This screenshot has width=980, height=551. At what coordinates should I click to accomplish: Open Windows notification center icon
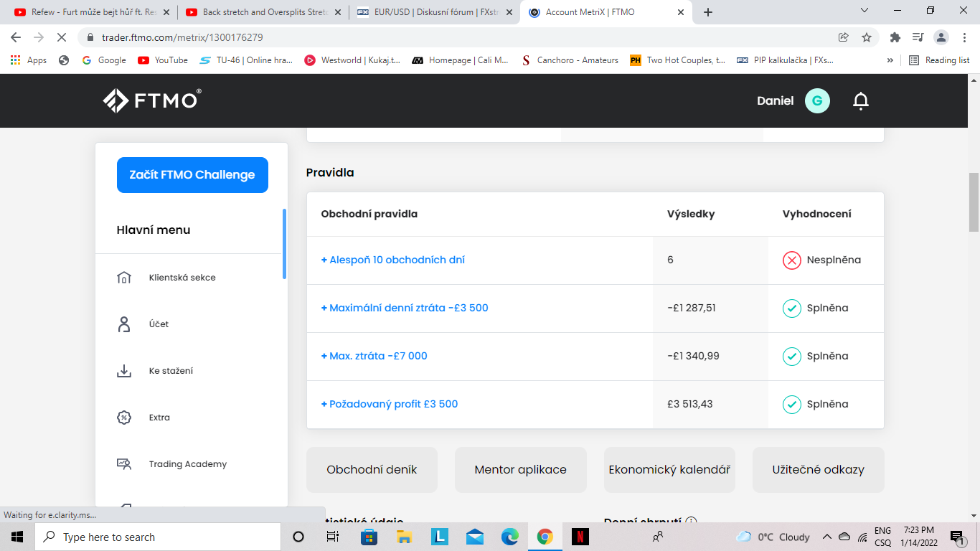[958, 537]
